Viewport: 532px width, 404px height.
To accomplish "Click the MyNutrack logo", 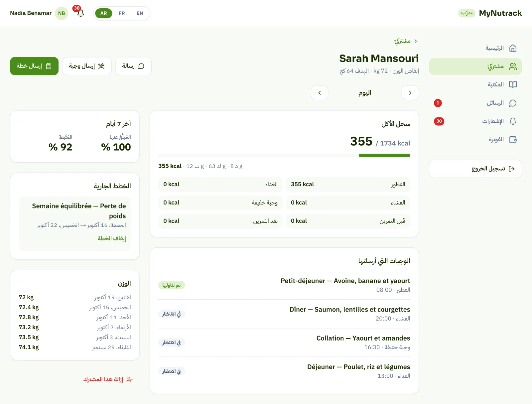I will [x=500, y=13].
